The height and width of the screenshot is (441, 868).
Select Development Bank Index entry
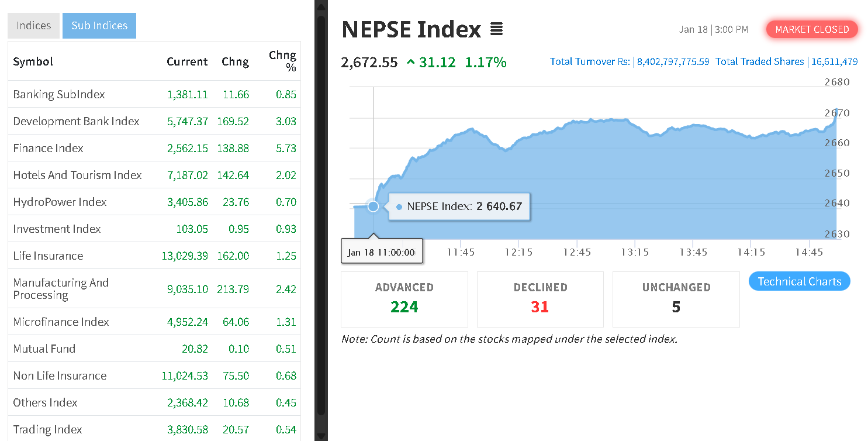pos(76,121)
